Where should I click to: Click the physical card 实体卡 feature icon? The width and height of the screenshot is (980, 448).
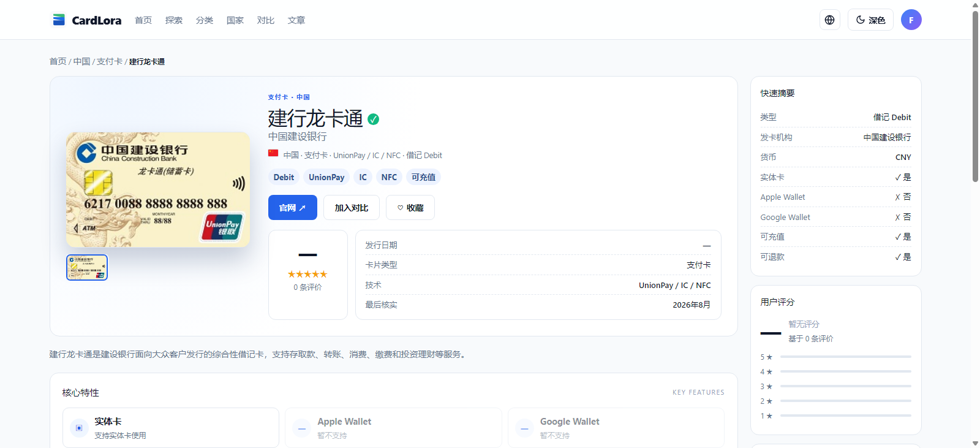pyautogui.click(x=79, y=428)
